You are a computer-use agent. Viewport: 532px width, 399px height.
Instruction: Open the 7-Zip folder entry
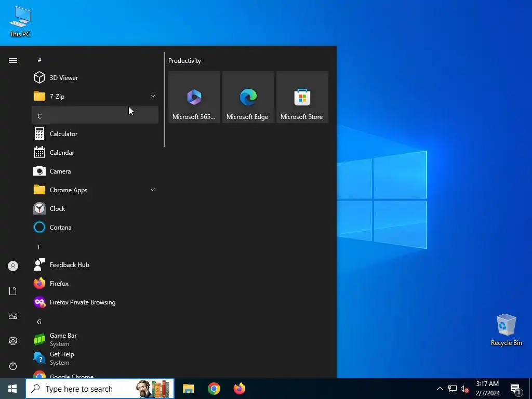tap(95, 96)
